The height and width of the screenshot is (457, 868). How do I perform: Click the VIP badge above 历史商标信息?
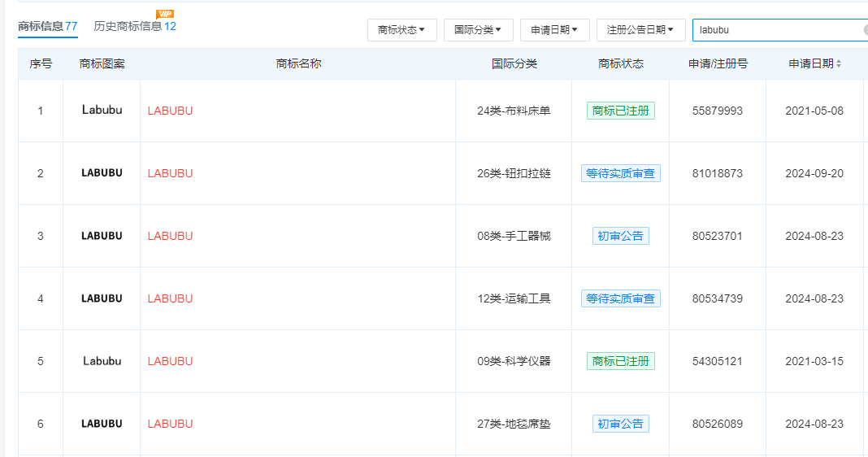(165, 14)
